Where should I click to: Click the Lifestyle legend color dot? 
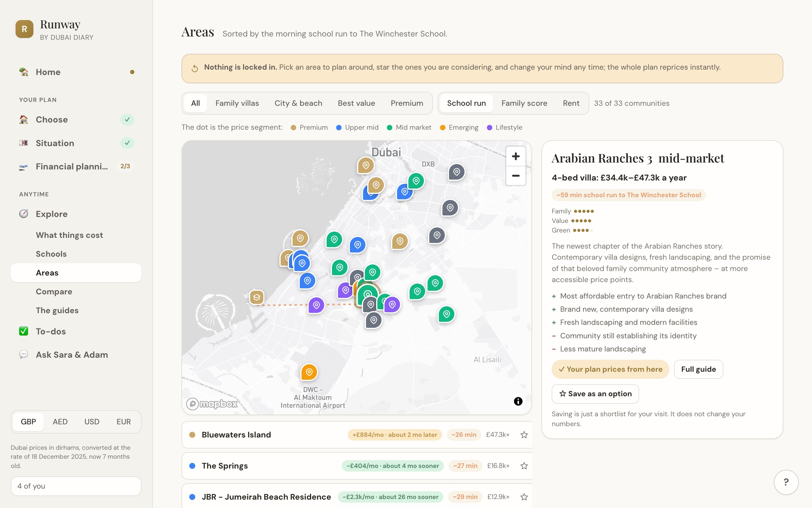pos(490,128)
